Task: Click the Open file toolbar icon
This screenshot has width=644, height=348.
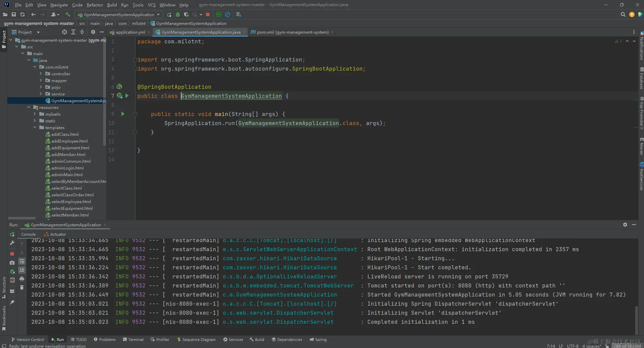Action: [x=5, y=14]
